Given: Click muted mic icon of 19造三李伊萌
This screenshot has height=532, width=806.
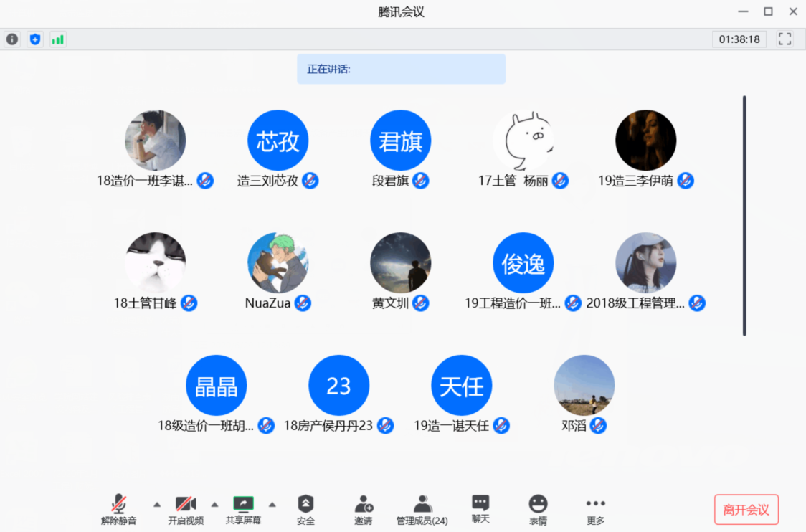Looking at the screenshot, I should [686, 181].
